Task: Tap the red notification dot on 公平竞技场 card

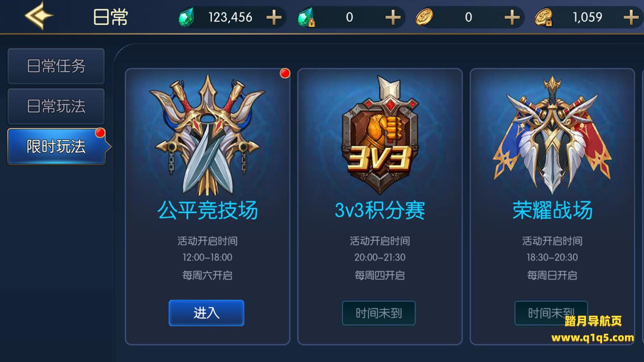Action: pyautogui.click(x=285, y=73)
